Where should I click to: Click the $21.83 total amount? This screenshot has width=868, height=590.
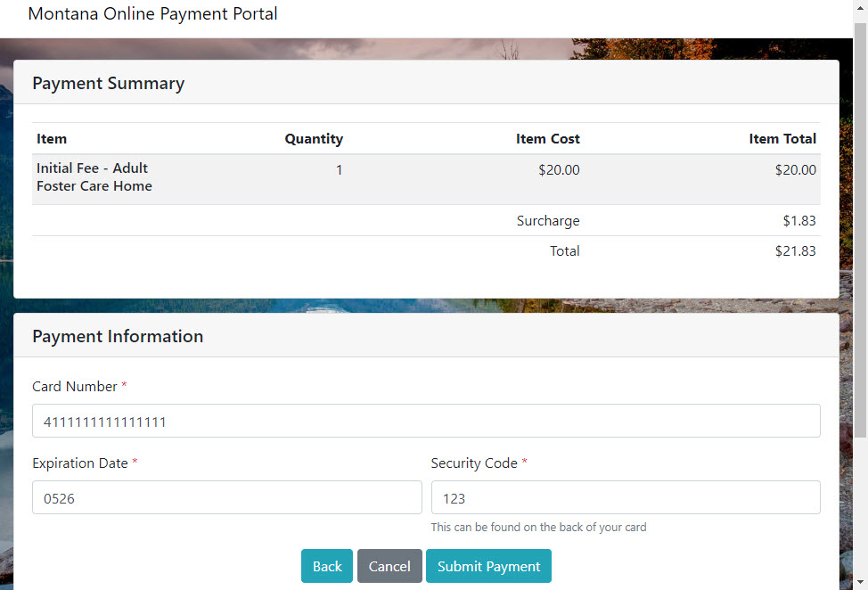(796, 250)
